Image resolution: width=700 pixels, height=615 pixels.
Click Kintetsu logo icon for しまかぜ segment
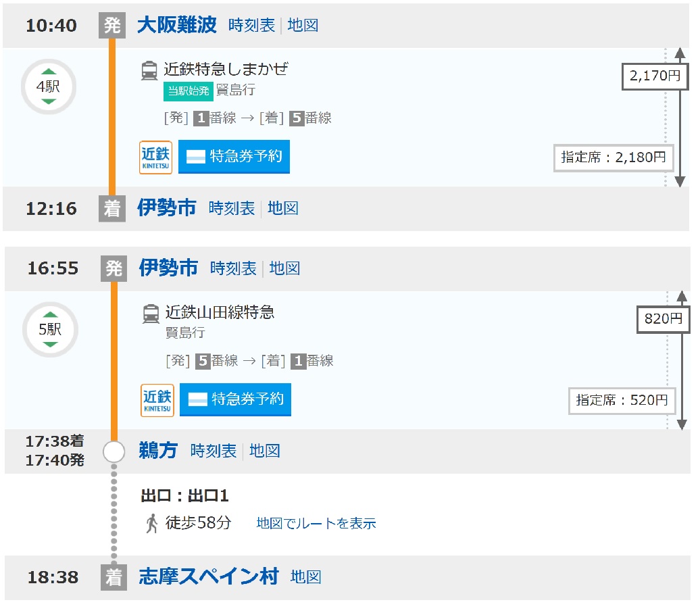point(156,157)
